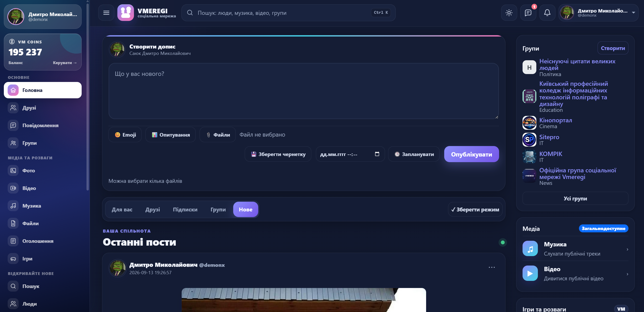The image size is (644, 312).
Task: Open the Фото sidebar section
Action: pos(43,171)
